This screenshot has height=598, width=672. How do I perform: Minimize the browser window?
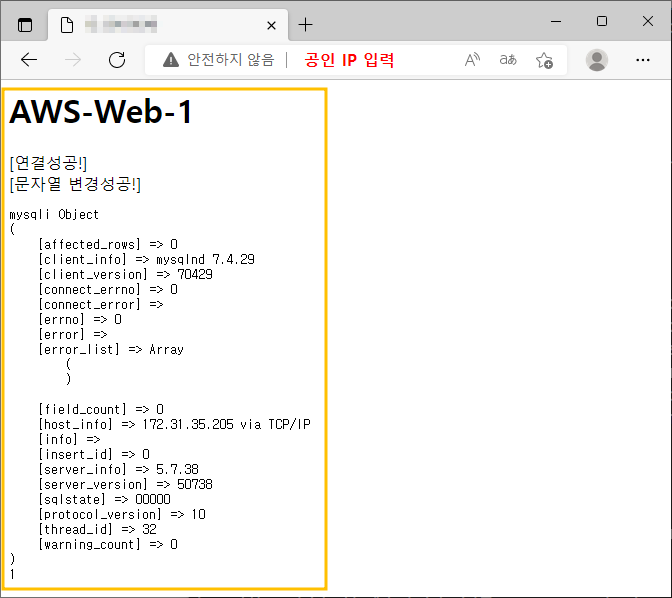pyautogui.click(x=556, y=21)
